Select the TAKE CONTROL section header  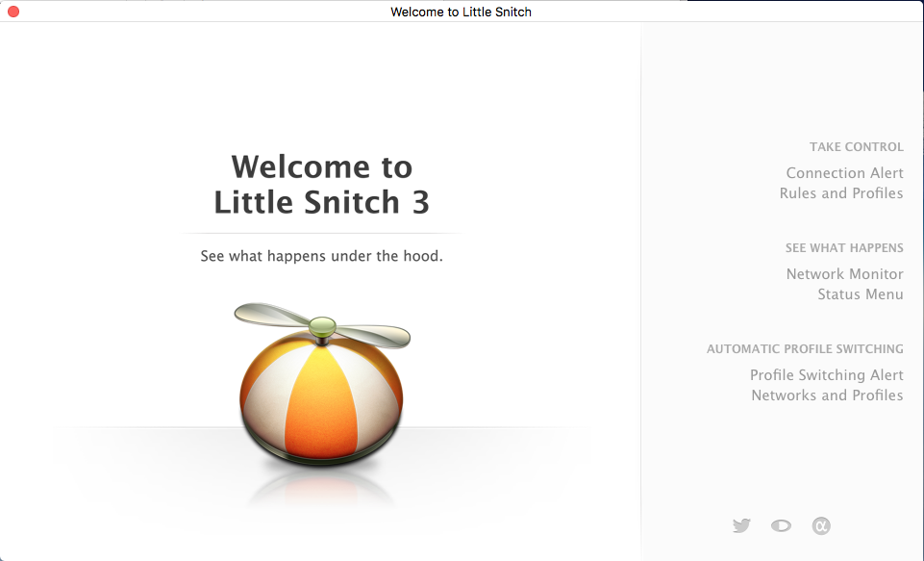856,147
